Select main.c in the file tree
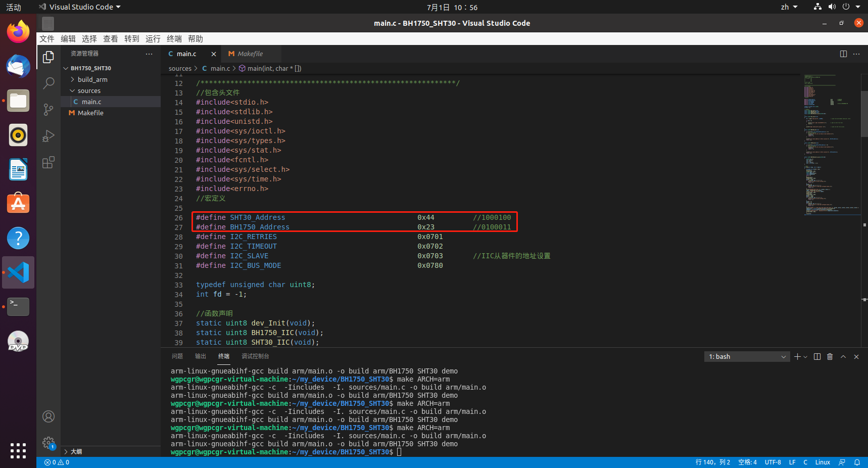Screen dimensions: 868x468 [x=111, y=102]
